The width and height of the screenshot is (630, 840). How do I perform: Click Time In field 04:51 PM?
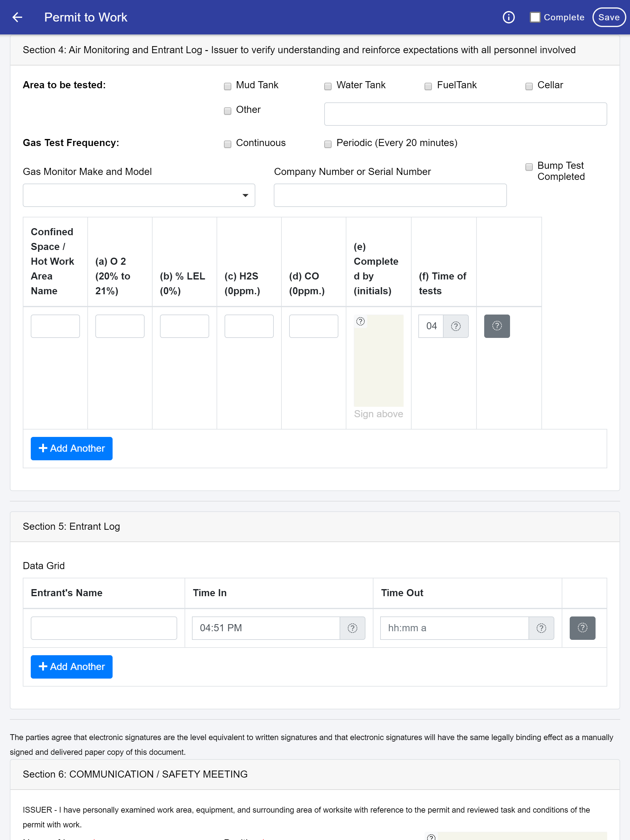tap(266, 628)
